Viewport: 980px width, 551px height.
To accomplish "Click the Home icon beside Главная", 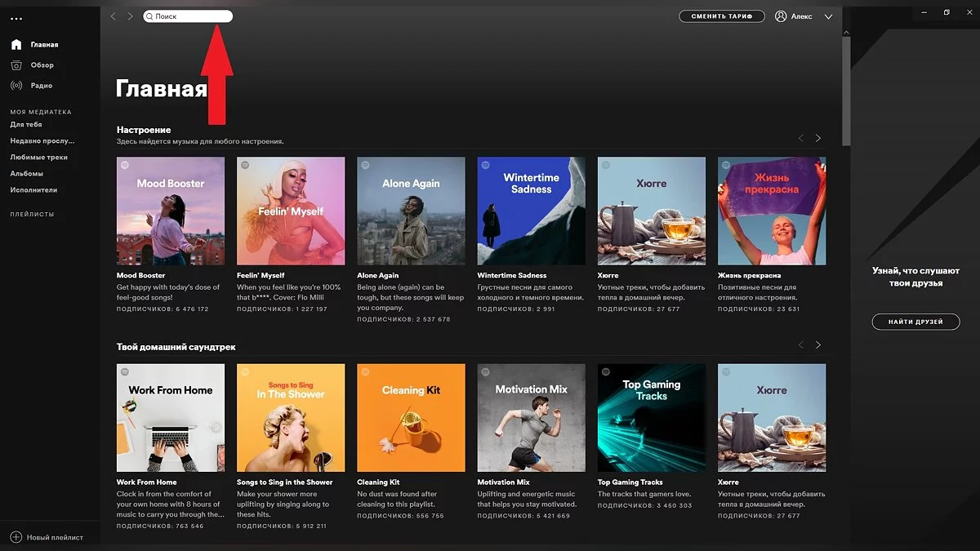I will pyautogui.click(x=16, y=45).
